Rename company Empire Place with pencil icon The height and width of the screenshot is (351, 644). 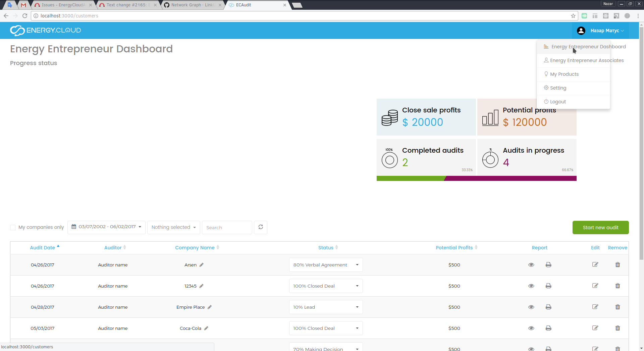(x=210, y=307)
